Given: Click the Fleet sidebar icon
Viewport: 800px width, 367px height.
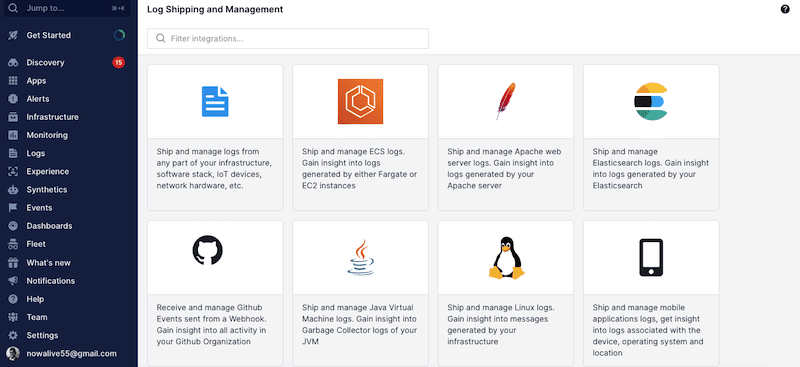Looking at the screenshot, I should coord(13,244).
